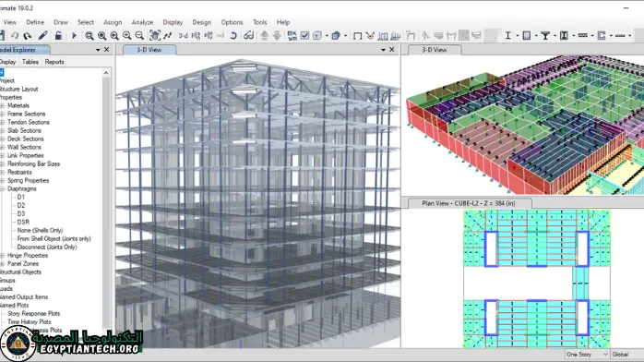
Task: Click the rectangular frame draw icon
Action: [357, 36]
